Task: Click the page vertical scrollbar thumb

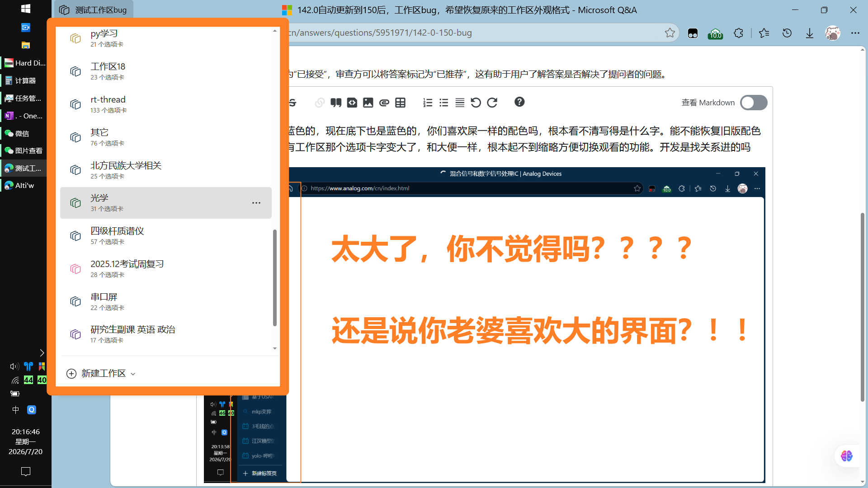Action: 863,307
